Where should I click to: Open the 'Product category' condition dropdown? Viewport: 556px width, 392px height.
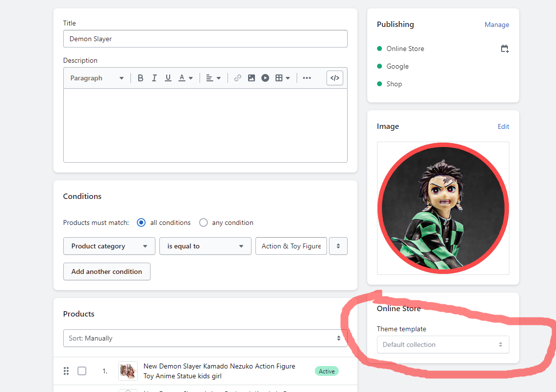click(x=109, y=246)
